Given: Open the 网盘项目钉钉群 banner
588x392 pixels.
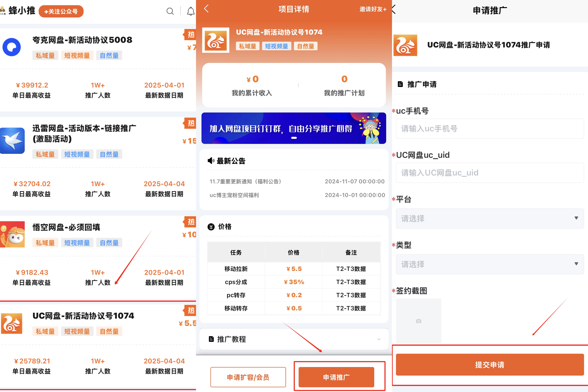Looking at the screenshot, I should point(294,128).
